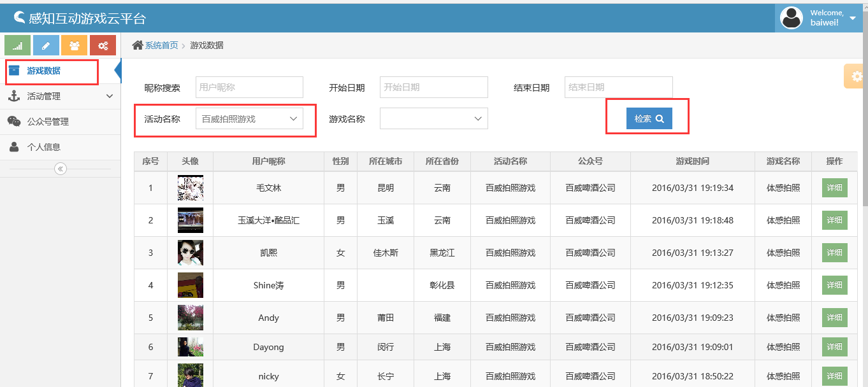Click the 所在城市 column header
The image size is (868, 387).
click(x=386, y=162)
